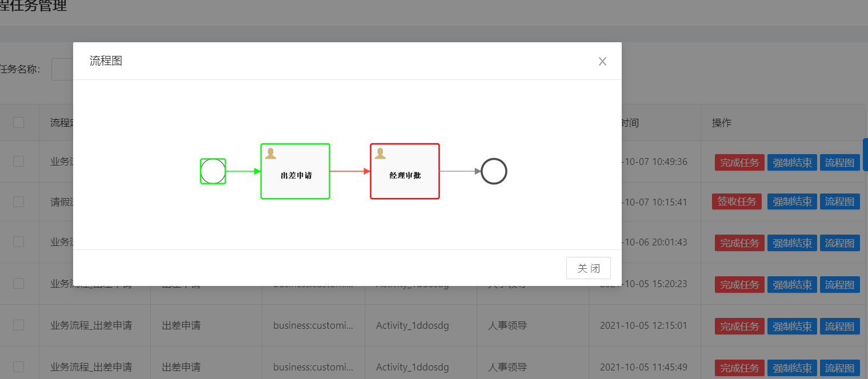This screenshot has width=868, height=379.
Task: Click 强制结束 in the 11:45:49 row
Action: tap(792, 368)
